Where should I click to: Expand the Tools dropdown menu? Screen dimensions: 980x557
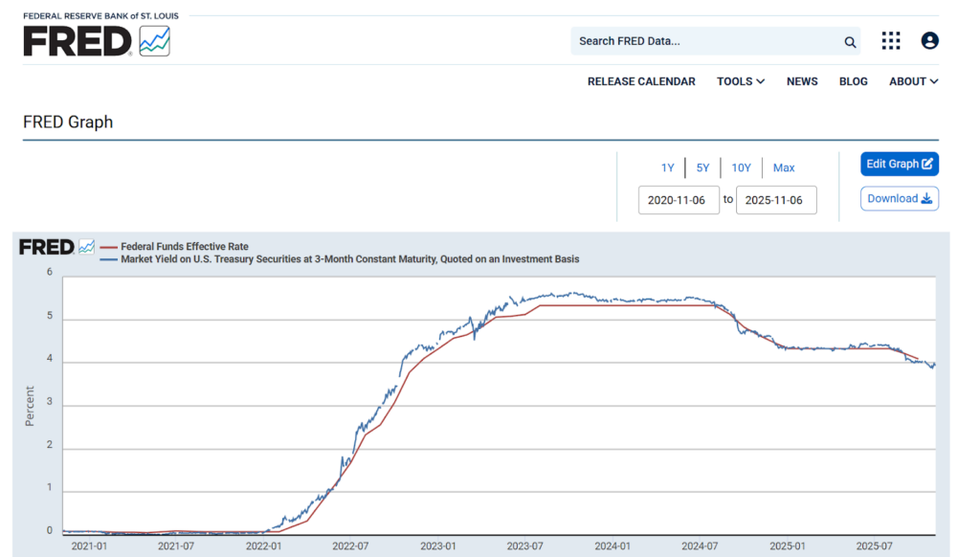(x=741, y=81)
